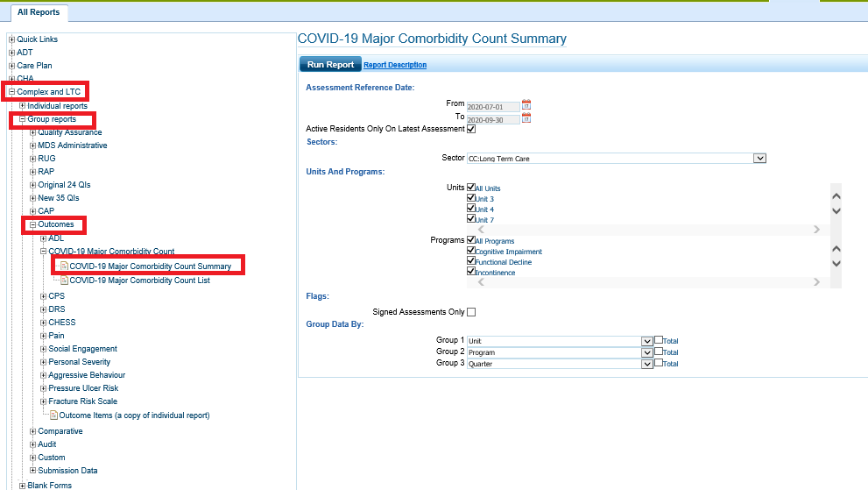Uncheck the All Units checkbox
The width and height of the screenshot is (868, 490).
point(471,188)
